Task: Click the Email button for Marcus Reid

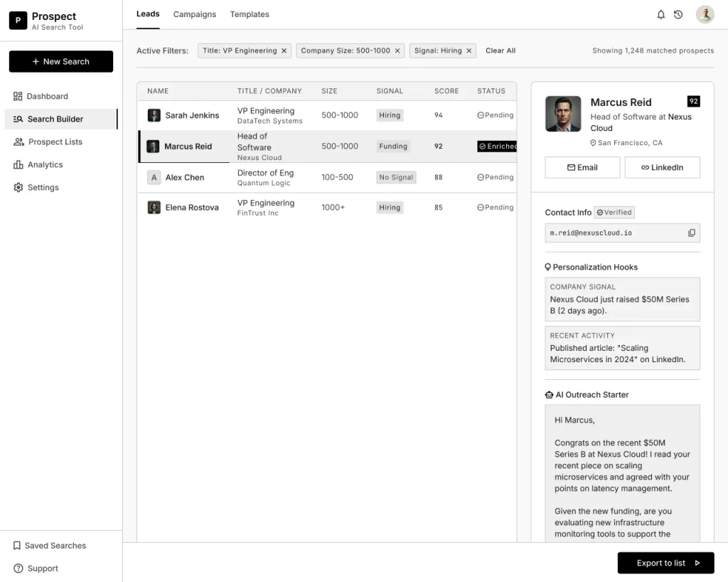Action: point(582,167)
